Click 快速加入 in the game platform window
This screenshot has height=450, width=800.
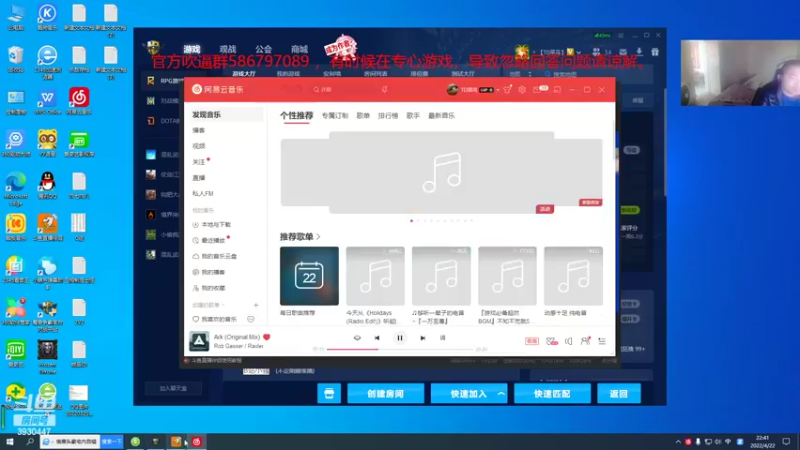(x=468, y=394)
